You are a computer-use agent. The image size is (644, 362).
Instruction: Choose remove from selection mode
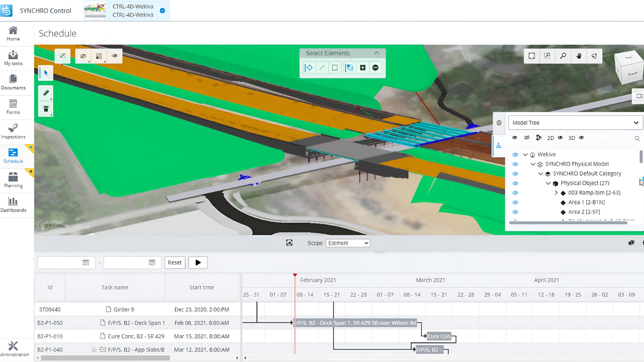(x=375, y=68)
